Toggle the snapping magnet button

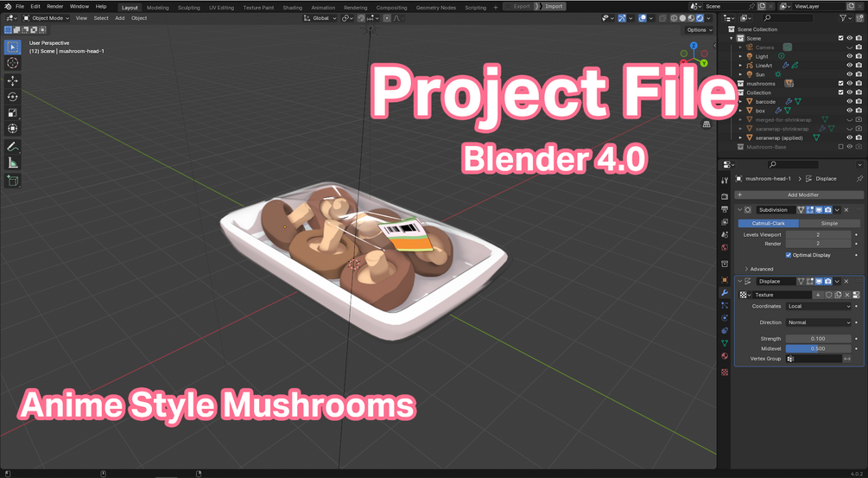pyautogui.click(x=361, y=18)
